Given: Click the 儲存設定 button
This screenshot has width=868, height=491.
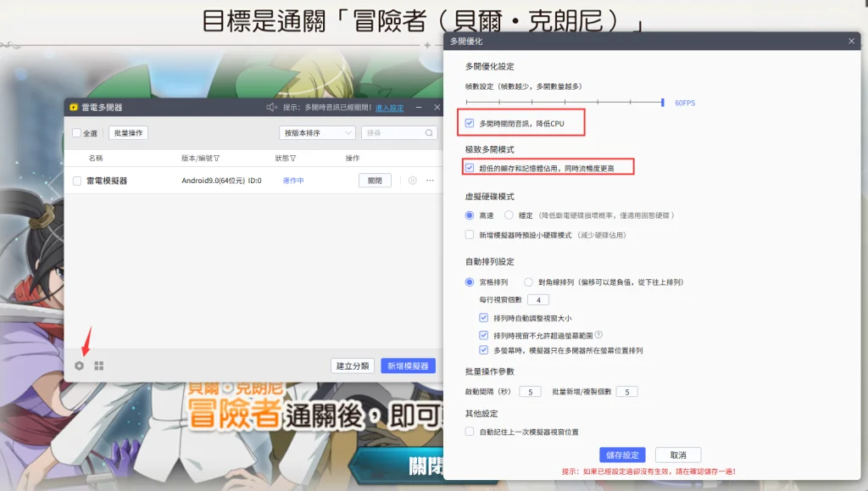Looking at the screenshot, I should [x=622, y=455].
